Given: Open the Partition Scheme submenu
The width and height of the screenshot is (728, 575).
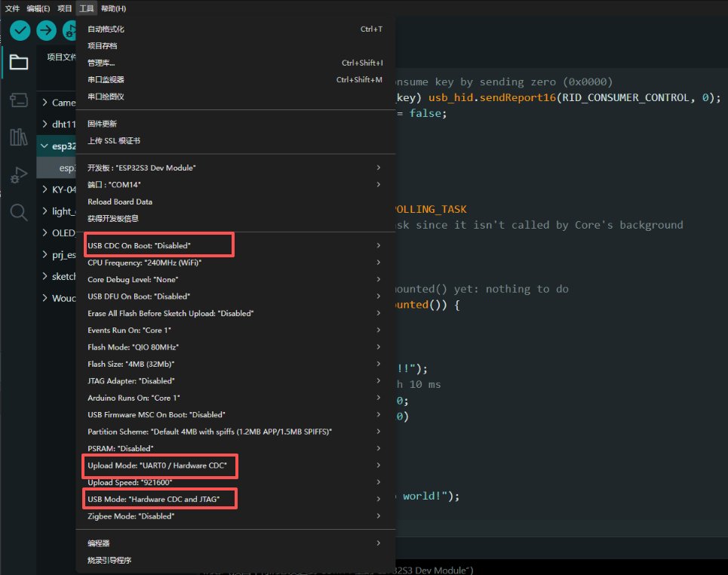Looking at the screenshot, I should (x=210, y=432).
